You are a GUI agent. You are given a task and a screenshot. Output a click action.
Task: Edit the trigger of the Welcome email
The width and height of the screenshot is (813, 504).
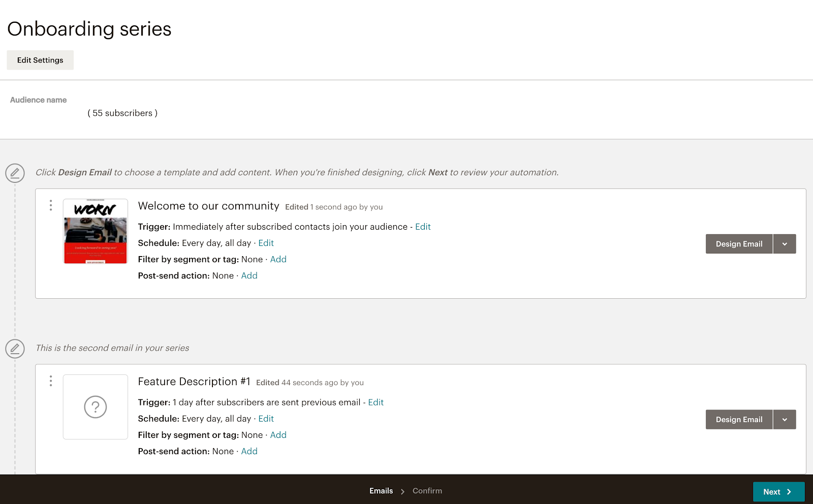(x=423, y=227)
